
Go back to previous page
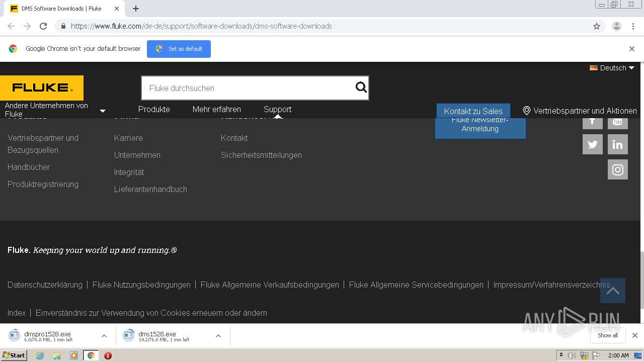pyautogui.click(x=11, y=26)
